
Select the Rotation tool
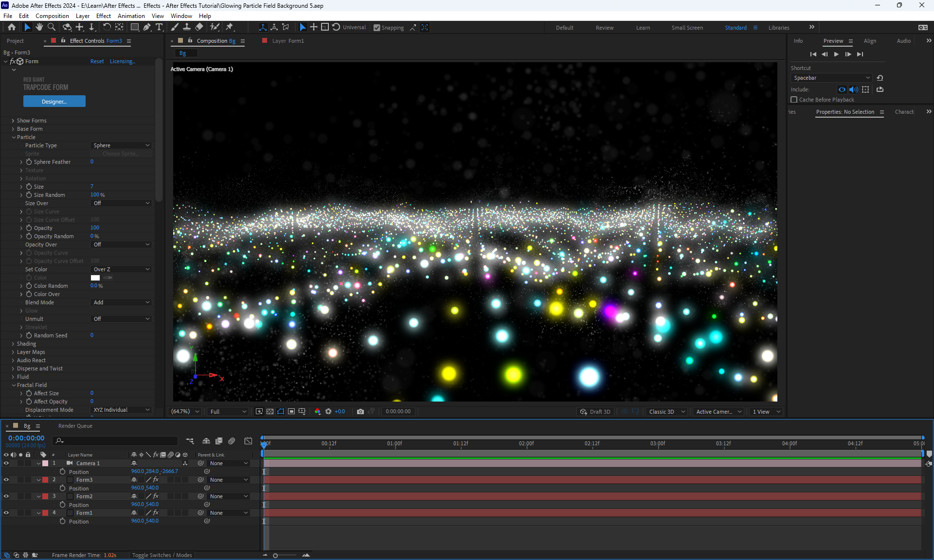[107, 27]
